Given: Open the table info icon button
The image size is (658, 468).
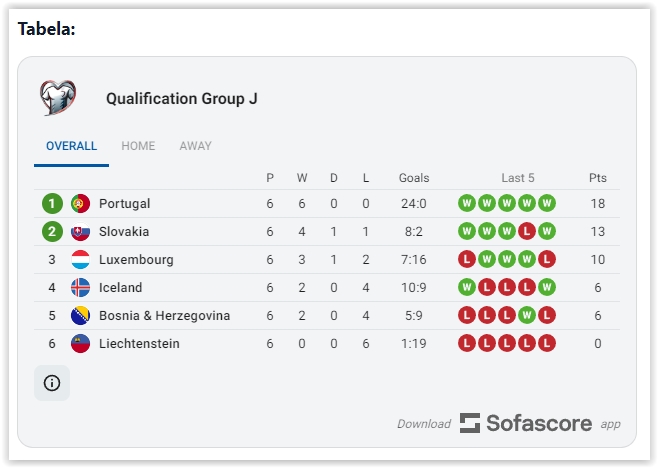Looking at the screenshot, I should pyautogui.click(x=52, y=383).
